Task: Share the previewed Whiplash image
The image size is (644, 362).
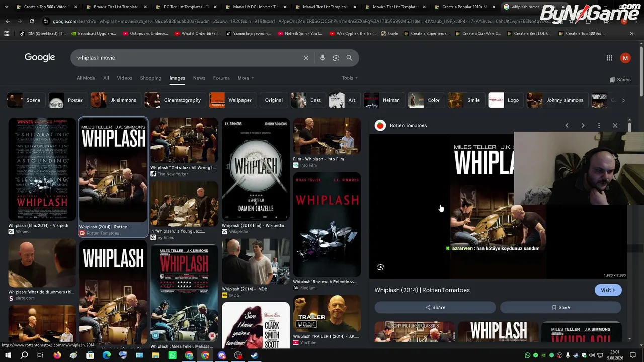Action: (435, 307)
